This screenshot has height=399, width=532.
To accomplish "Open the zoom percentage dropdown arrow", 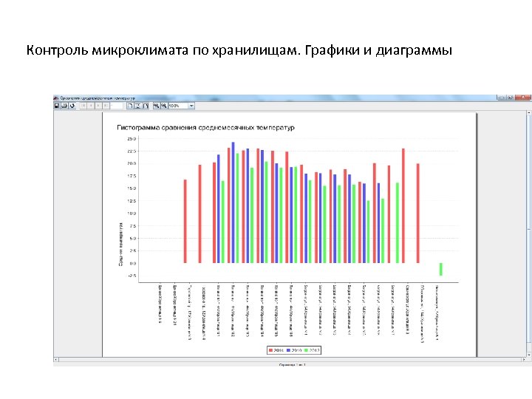I will [x=191, y=106].
